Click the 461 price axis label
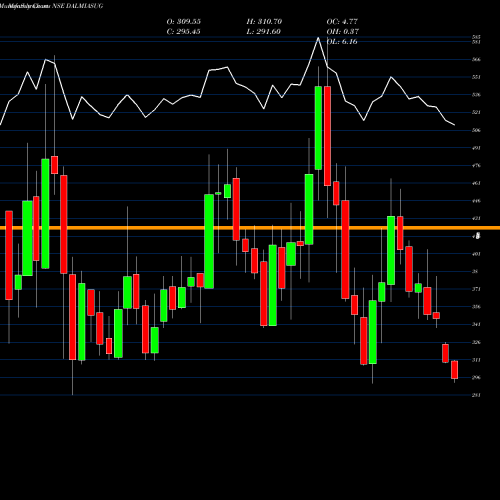The width and height of the screenshot is (500, 500). coord(476,183)
